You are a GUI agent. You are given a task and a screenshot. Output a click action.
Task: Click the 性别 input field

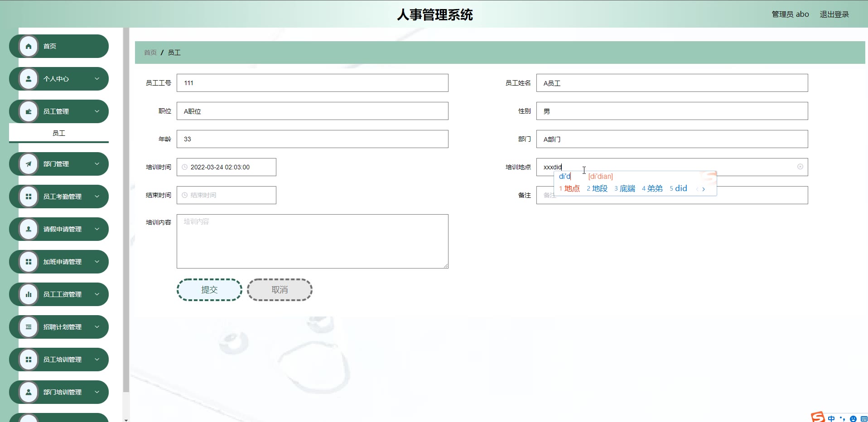tap(672, 111)
